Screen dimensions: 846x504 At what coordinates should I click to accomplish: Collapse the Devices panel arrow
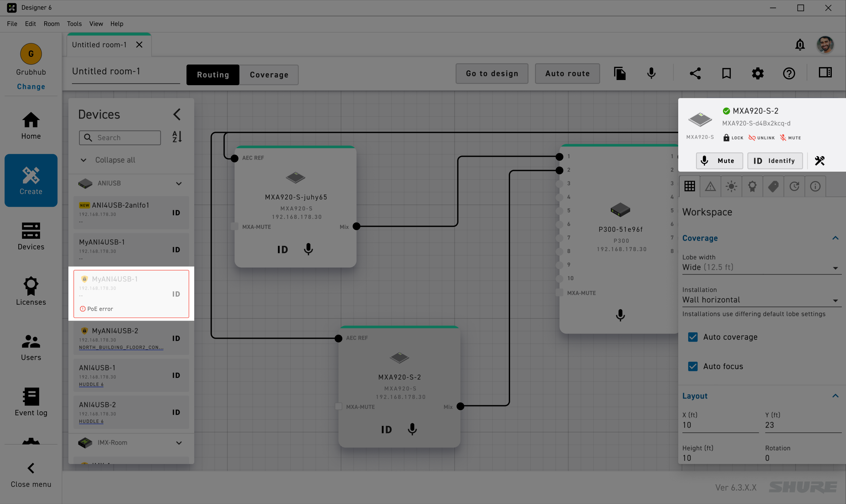(x=177, y=115)
